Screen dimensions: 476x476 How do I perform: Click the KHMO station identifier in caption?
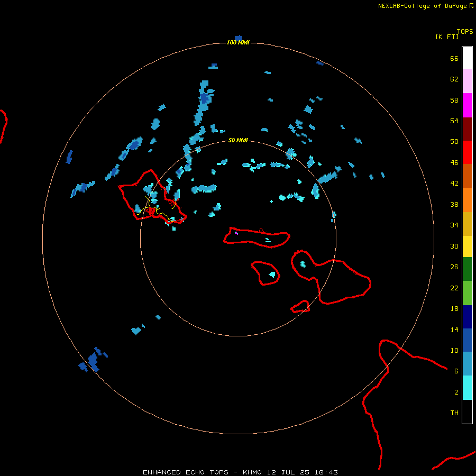tap(252, 472)
